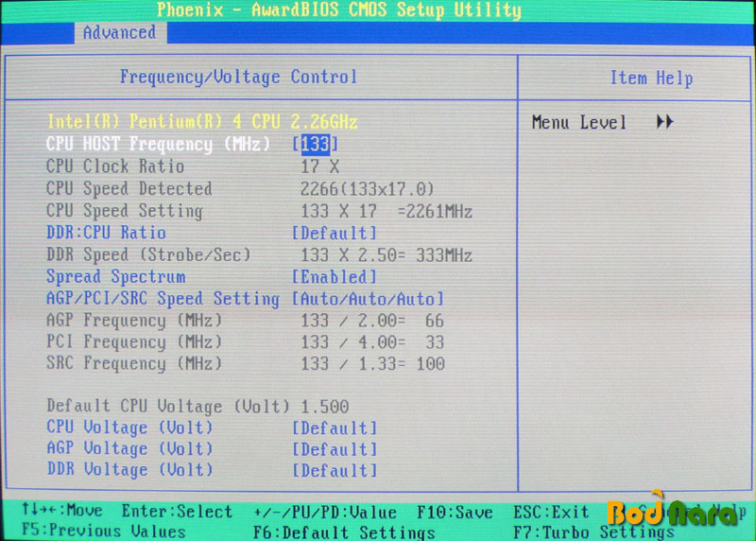The width and height of the screenshot is (756, 541).
Task: Click the 133 / 4.00= 33 value
Action: (372, 342)
